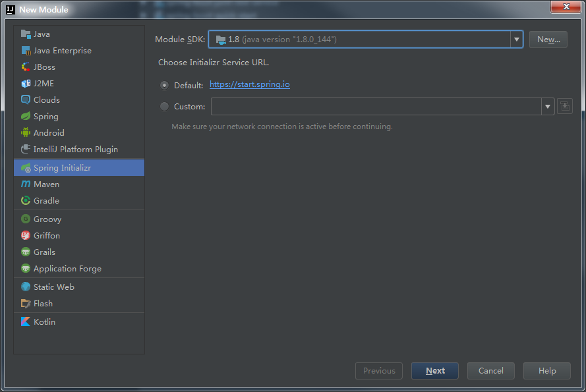Image resolution: width=586 pixels, height=392 pixels.
Task: Select the JBoss icon in the list
Action: tap(26, 67)
